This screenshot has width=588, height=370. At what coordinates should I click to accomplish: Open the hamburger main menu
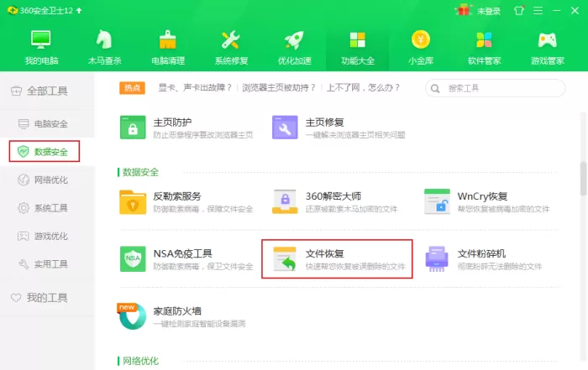[538, 10]
